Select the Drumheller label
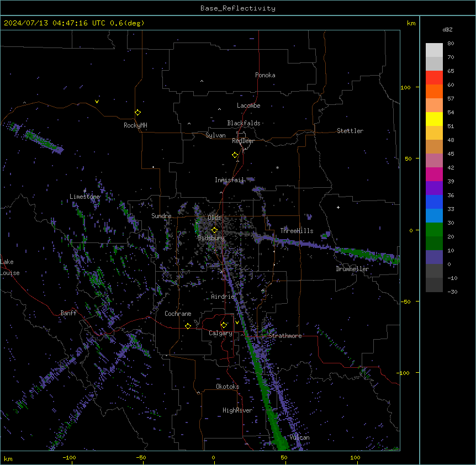Viewport: 476px width, 465px height. click(x=352, y=269)
